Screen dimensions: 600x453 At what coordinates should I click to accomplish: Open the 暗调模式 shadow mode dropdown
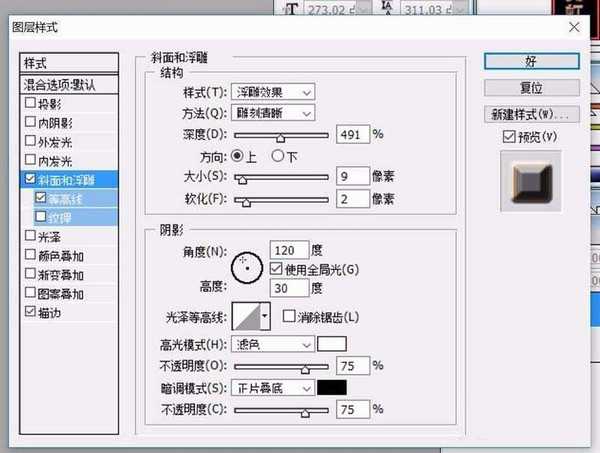(x=273, y=388)
